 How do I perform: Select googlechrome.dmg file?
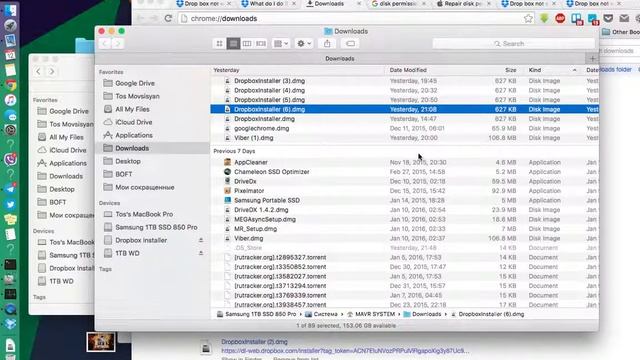(262, 128)
